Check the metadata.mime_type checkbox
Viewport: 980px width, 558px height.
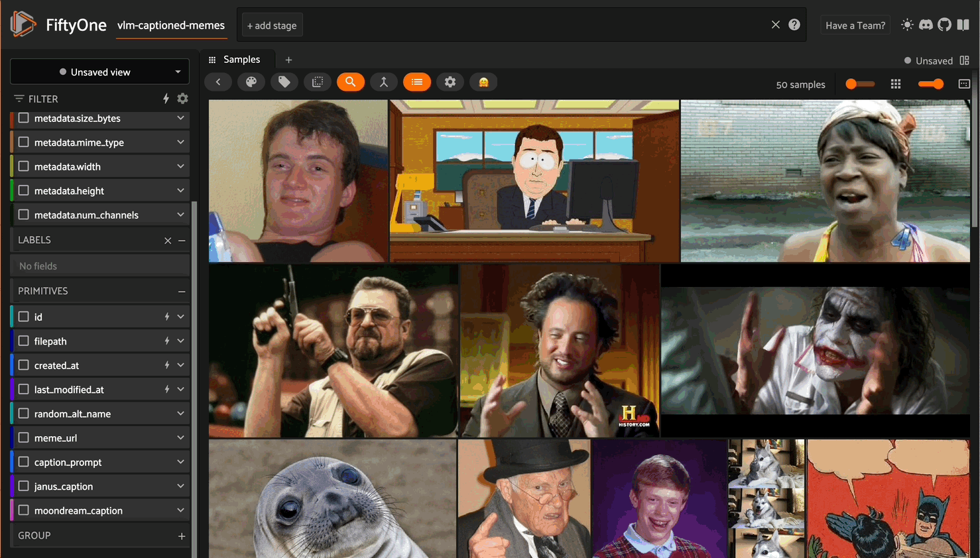coord(24,142)
